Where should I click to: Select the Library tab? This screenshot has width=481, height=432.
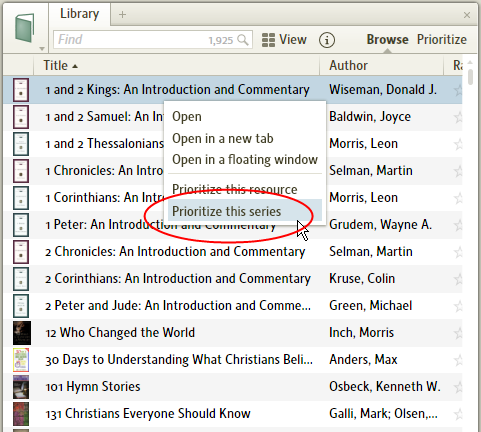(79, 14)
